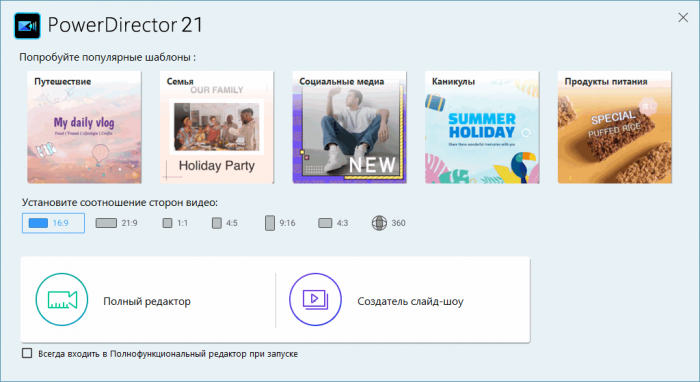Click the PowerDirector 21 logo icon
Screen dimensions: 700x382
[27, 26]
